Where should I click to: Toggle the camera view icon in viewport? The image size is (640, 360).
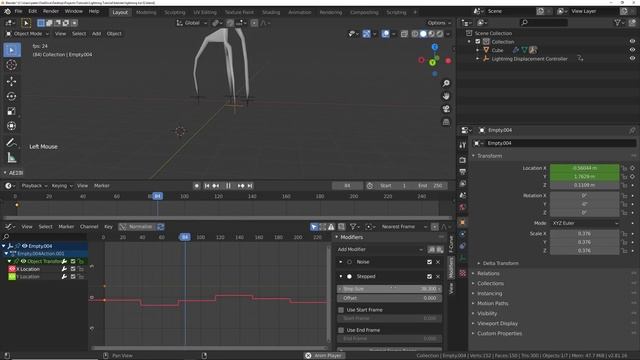pos(446,109)
